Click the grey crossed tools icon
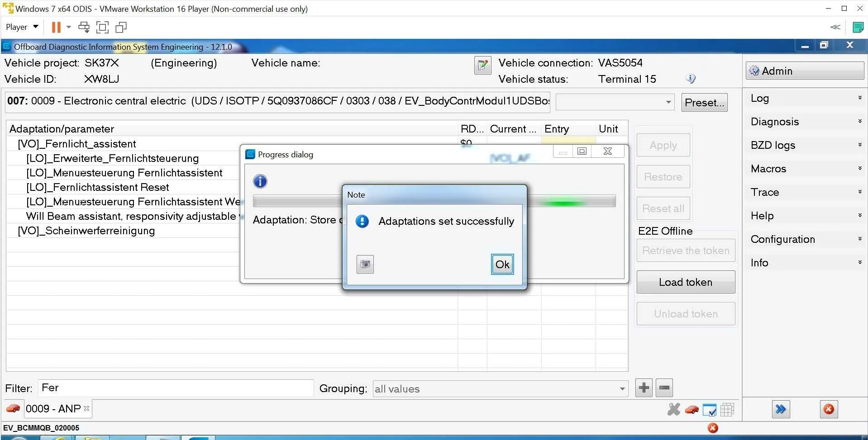 (x=674, y=410)
